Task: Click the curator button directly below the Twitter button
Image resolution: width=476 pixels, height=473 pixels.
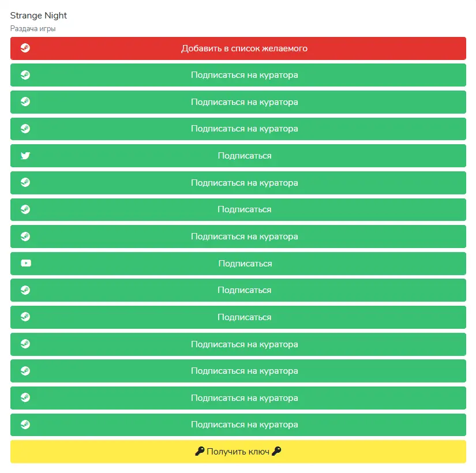Action: [x=238, y=183]
